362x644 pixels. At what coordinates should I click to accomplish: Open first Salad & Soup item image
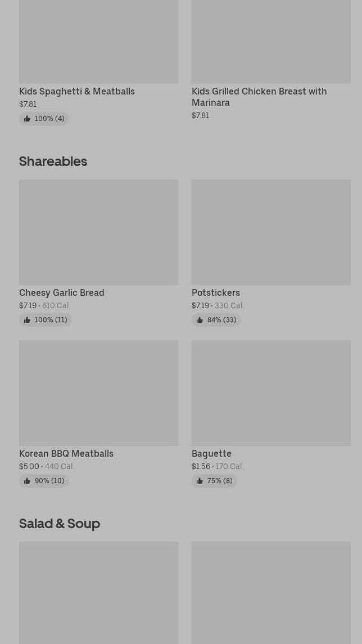[98, 592]
